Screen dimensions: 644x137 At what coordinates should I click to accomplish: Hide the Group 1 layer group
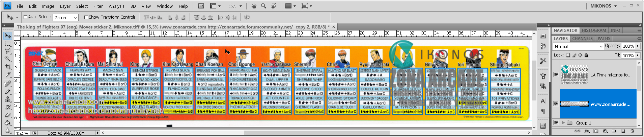556,122
